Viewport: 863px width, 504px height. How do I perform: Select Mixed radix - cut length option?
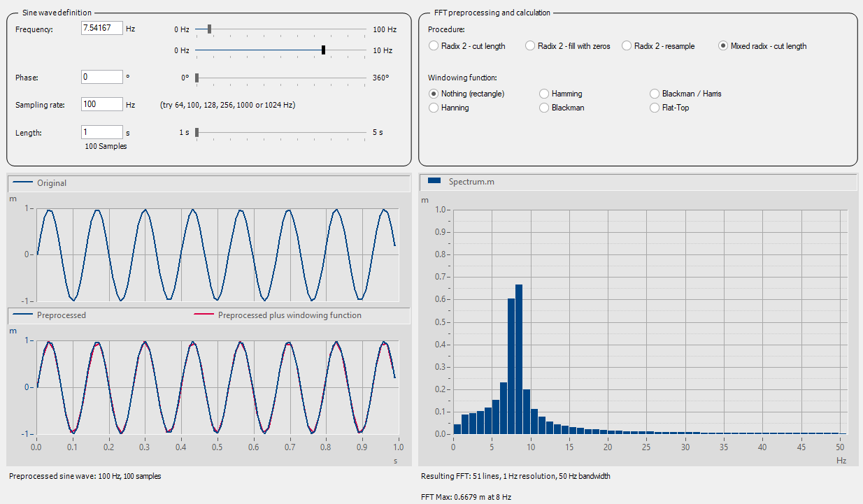tap(724, 46)
